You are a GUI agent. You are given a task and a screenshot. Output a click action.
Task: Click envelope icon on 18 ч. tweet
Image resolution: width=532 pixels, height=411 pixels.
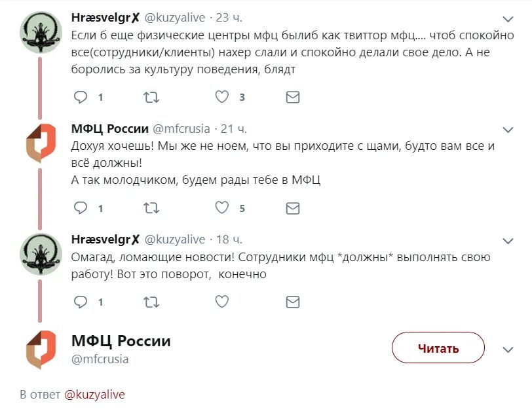[x=293, y=302]
